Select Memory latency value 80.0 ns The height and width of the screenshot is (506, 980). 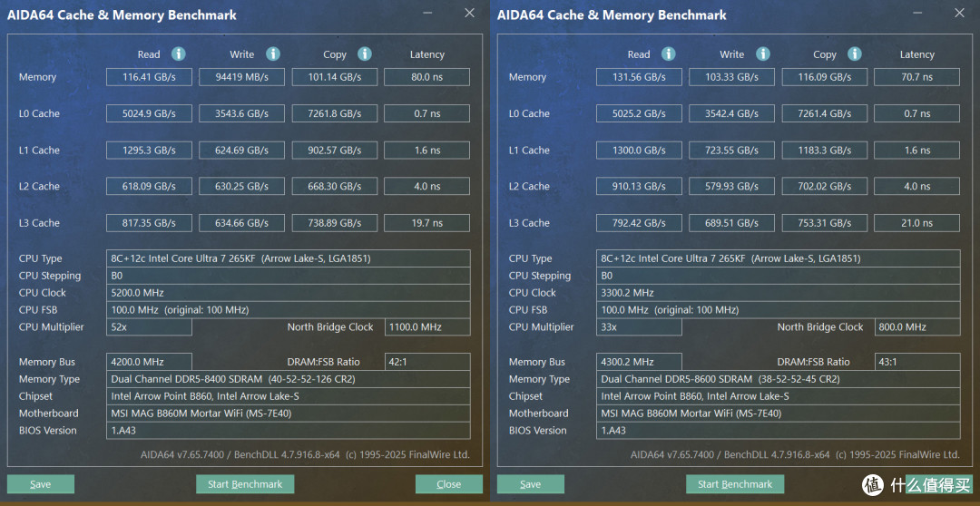point(426,77)
